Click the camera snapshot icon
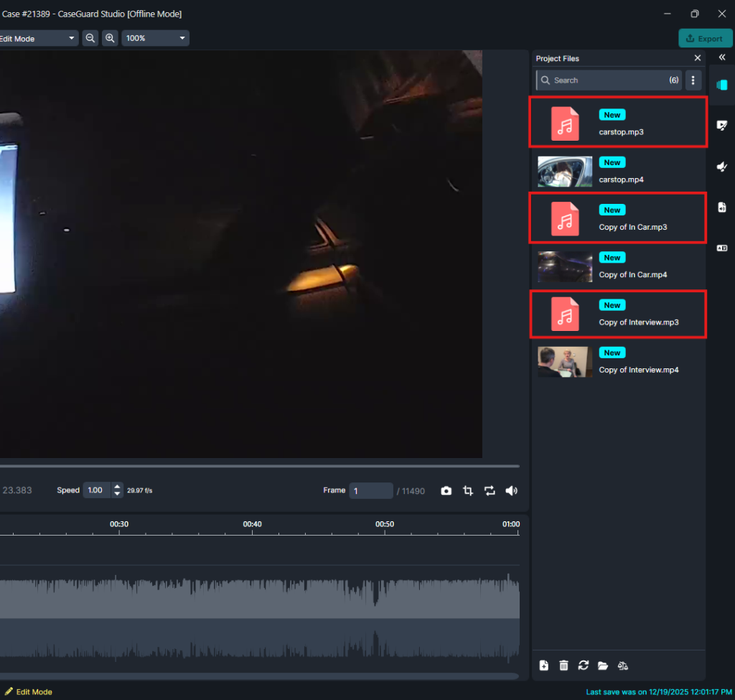Image resolution: width=735 pixels, height=700 pixels. (x=446, y=491)
